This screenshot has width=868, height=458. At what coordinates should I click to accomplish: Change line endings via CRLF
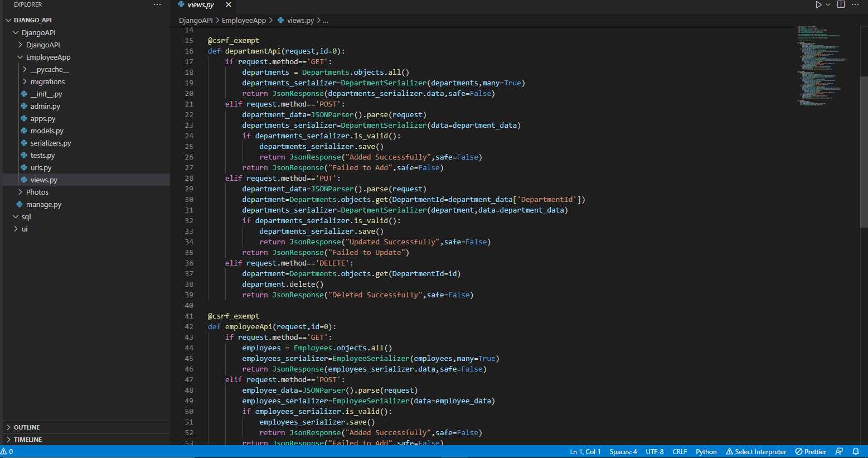[x=680, y=452]
